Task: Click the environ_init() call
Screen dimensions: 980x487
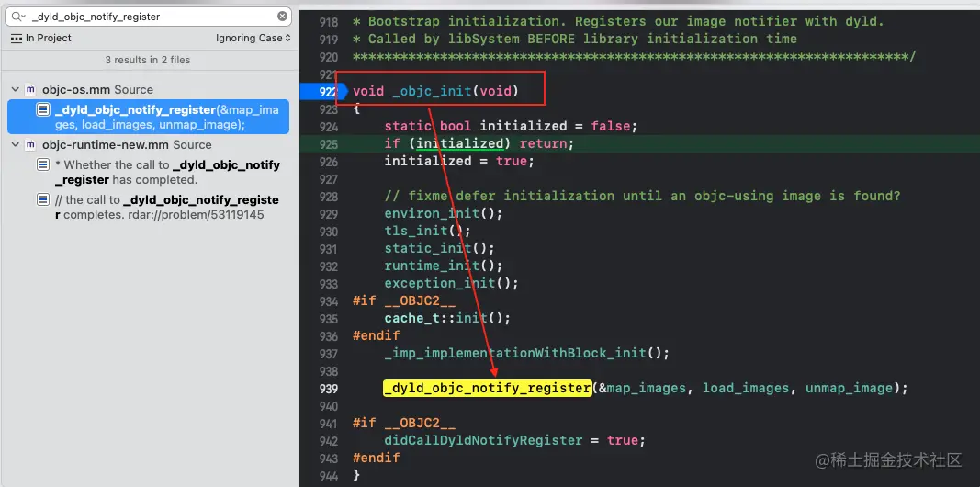Action: coord(443,213)
